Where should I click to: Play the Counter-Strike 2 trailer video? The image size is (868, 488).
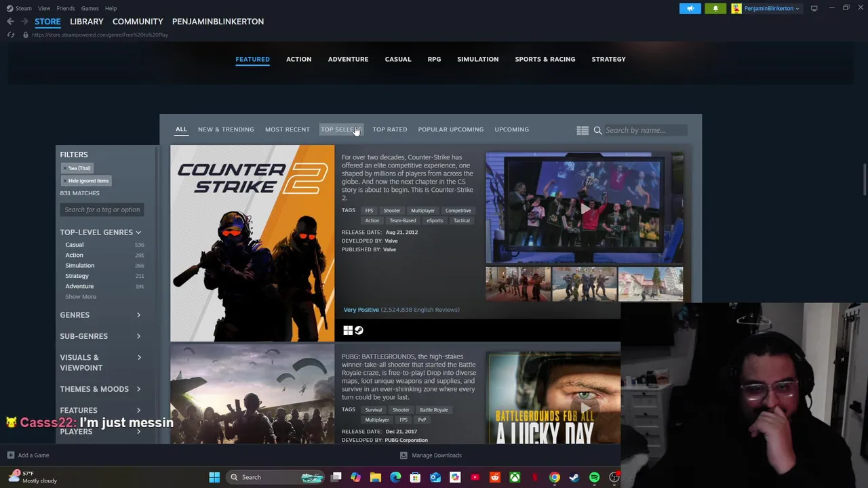[585, 208]
